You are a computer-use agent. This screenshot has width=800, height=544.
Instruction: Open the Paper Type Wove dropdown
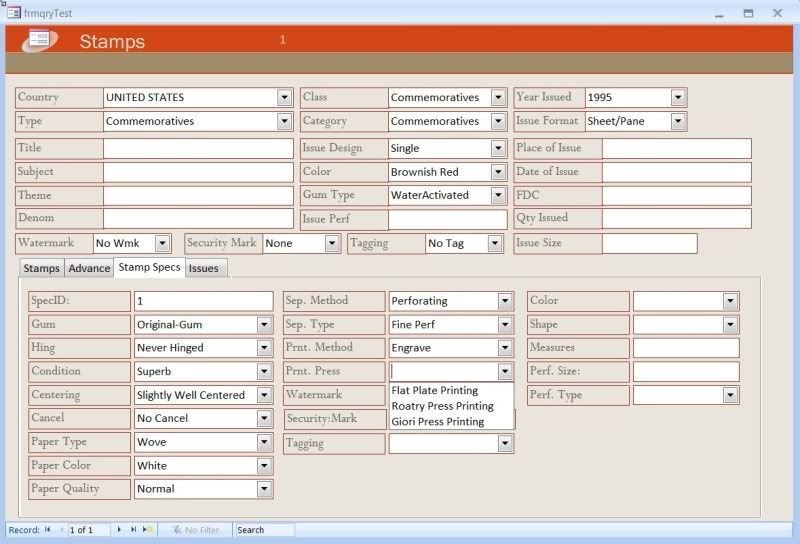pos(264,442)
